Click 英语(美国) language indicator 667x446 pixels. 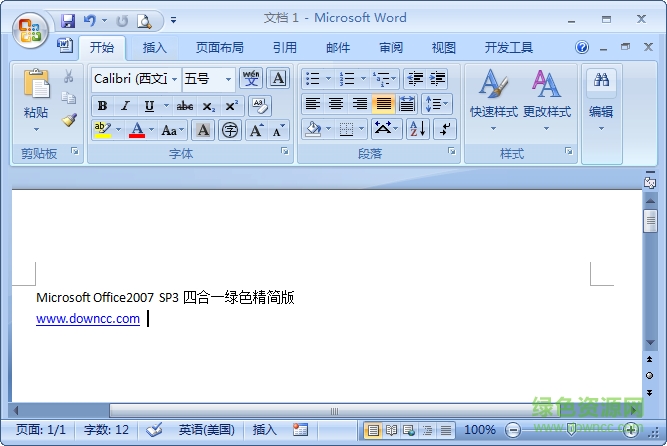(x=206, y=430)
